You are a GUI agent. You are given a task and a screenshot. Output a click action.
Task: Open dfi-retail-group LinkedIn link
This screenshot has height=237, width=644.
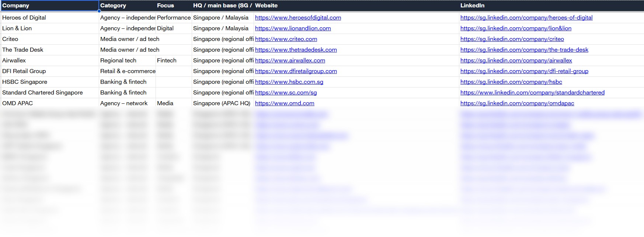[x=524, y=71]
